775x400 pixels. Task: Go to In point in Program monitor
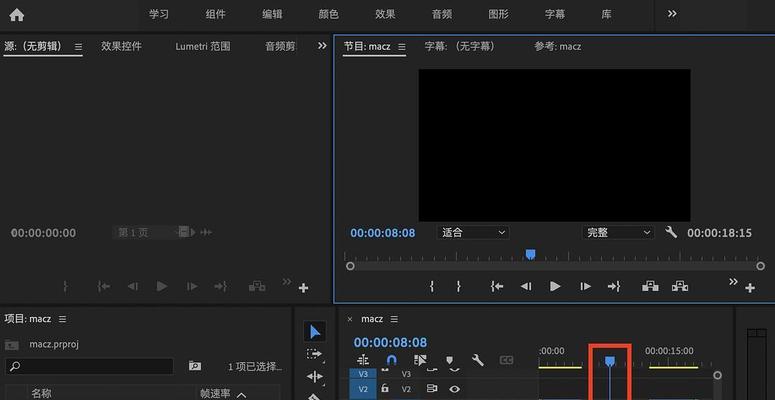pyautogui.click(x=497, y=286)
